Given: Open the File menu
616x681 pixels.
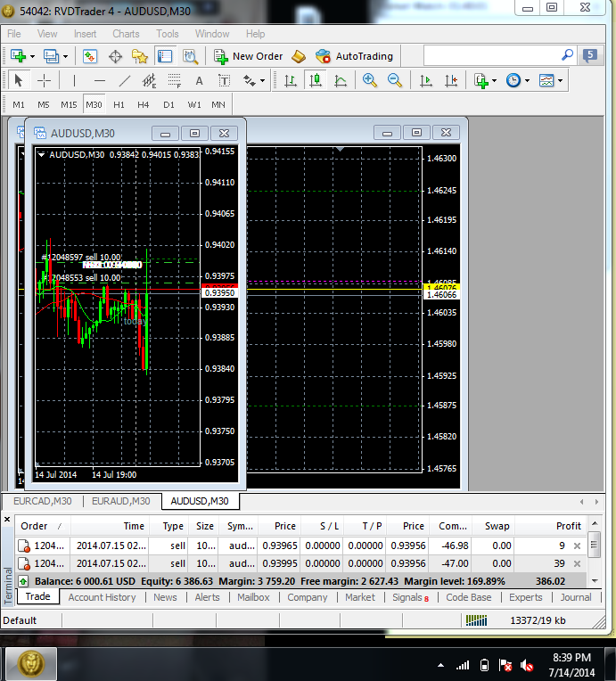Looking at the screenshot, I should [14, 34].
